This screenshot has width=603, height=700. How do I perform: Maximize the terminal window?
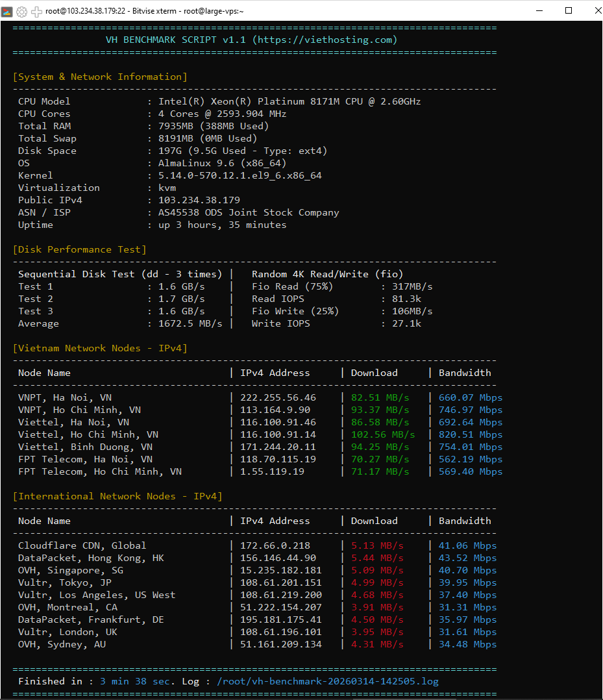[569, 10]
